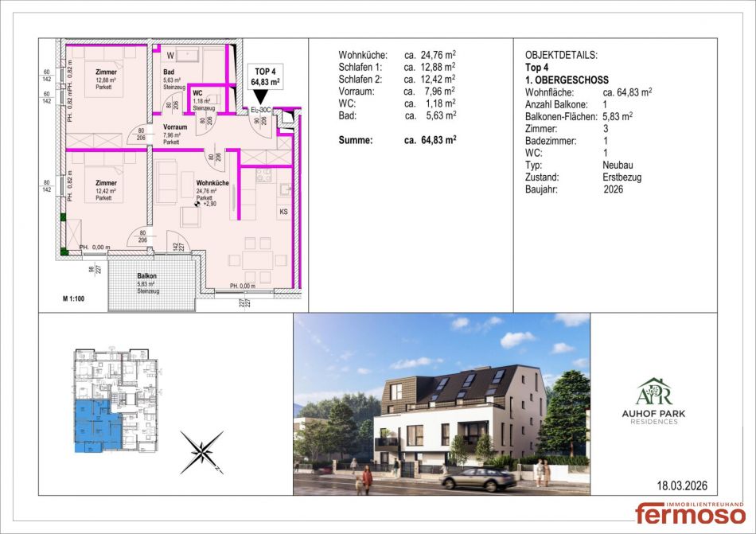Select the Zimmer 12,88 m² room label
Image resolution: width=756 pixels, height=534 pixels.
click(106, 80)
